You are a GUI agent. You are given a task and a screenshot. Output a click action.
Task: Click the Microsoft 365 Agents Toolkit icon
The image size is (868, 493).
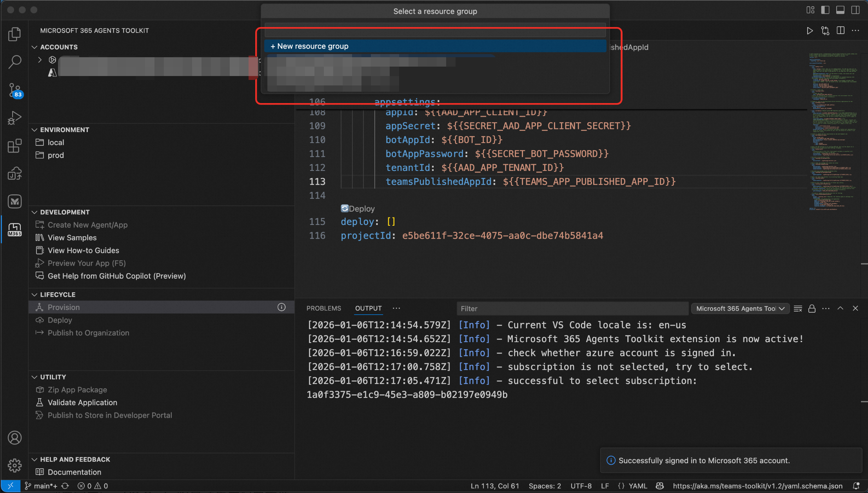[x=15, y=229]
